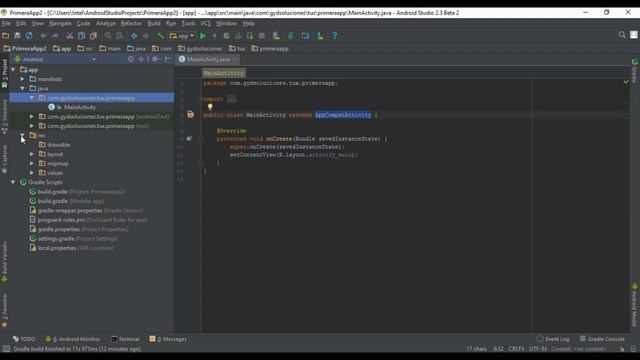640x360 pixels.
Task: Click the Replace icon in toolbar
Action: [120, 36]
